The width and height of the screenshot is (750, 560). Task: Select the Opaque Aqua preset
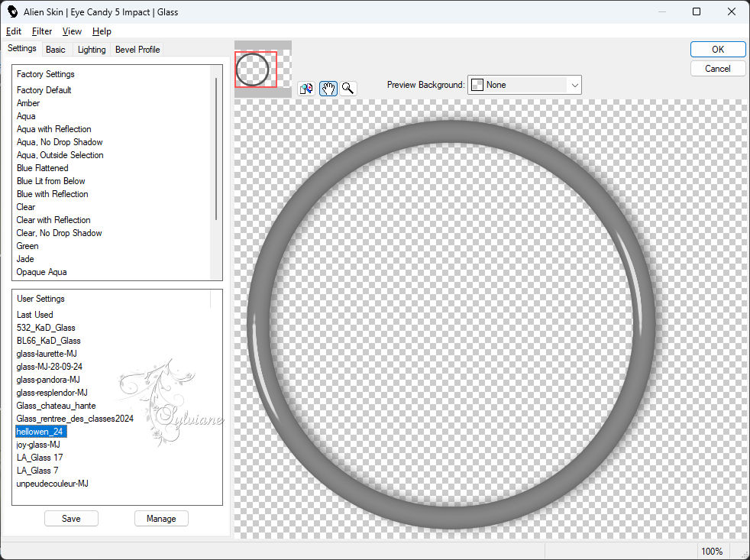click(41, 271)
